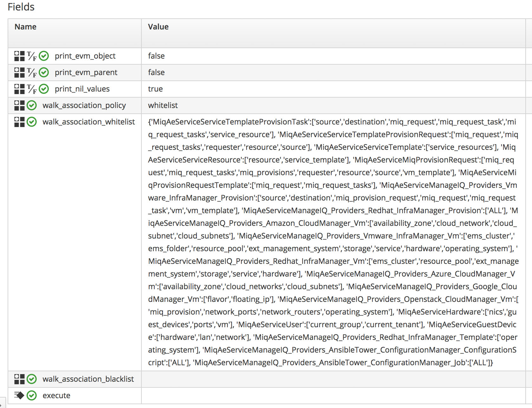532x408 pixels.
Task: Click the true value of print_nil_values
Action: pos(155,89)
